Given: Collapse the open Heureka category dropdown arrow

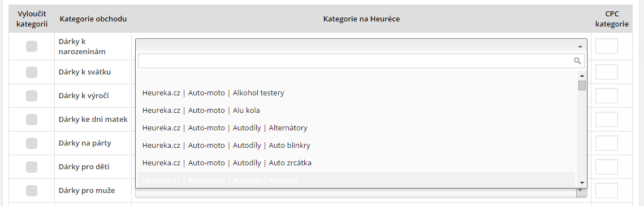Looking at the screenshot, I should [580, 46].
